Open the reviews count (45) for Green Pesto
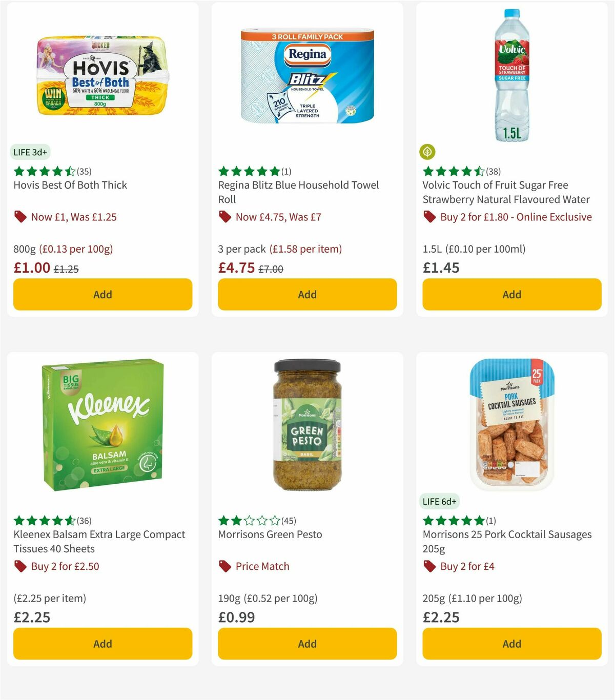 pyautogui.click(x=289, y=520)
